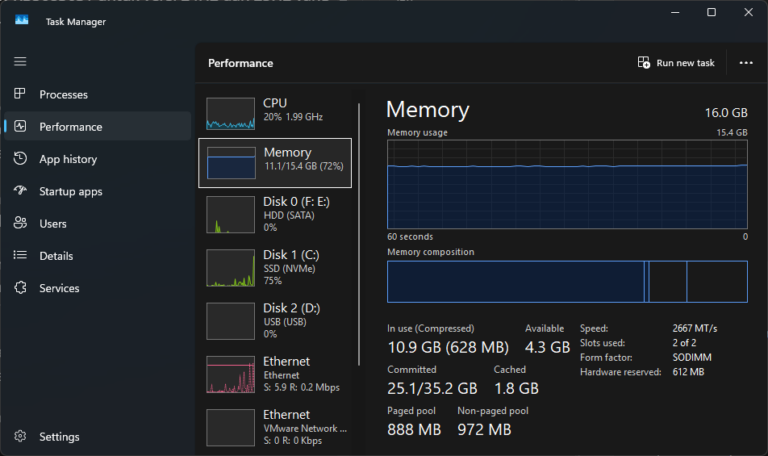Click the 60 seconds graph label
This screenshot has width=768, height=456.
click(x=410, y=237)
